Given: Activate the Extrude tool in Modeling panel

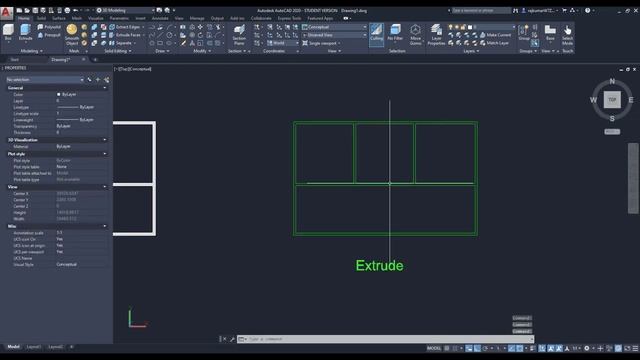Looking at the screenshot, I should click(x=25, y=32).
